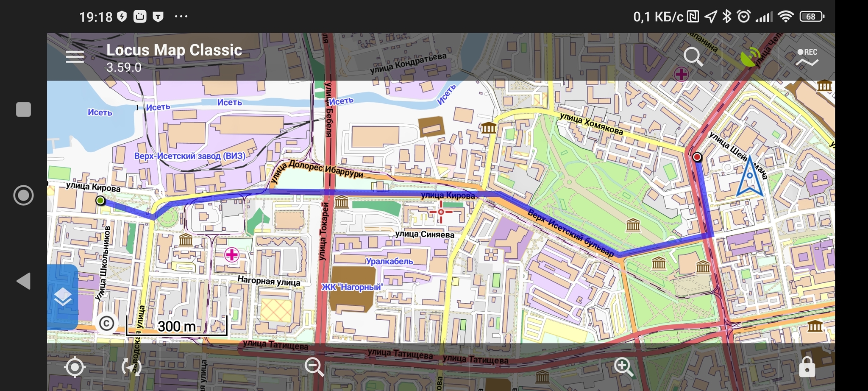Select the museum icon below улица Кирова at улица Токарей
The image size is (868, 391).
(341, 202)
